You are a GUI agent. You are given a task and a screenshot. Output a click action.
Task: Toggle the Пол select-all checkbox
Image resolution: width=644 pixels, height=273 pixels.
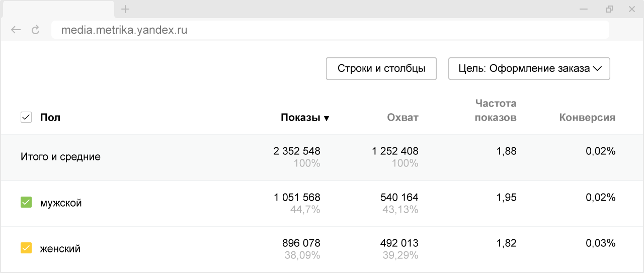pos(26,118)
